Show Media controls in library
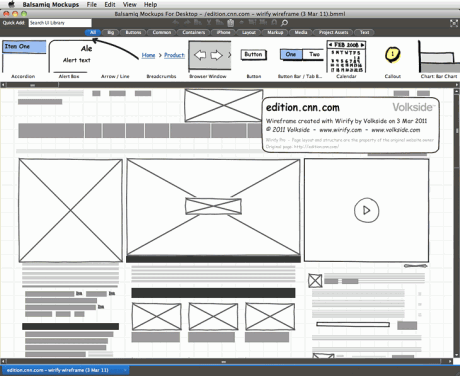This screenshot has height=376, width=460. 301,32
